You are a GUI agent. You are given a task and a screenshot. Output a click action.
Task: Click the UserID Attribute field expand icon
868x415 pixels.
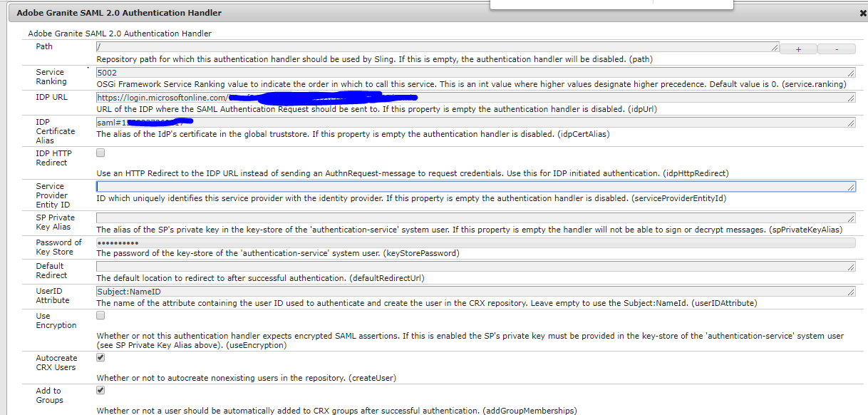tap(850, 291)
